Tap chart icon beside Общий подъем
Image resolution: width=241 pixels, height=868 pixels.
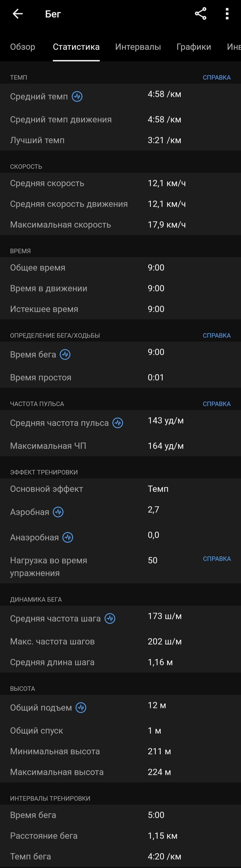81,708
